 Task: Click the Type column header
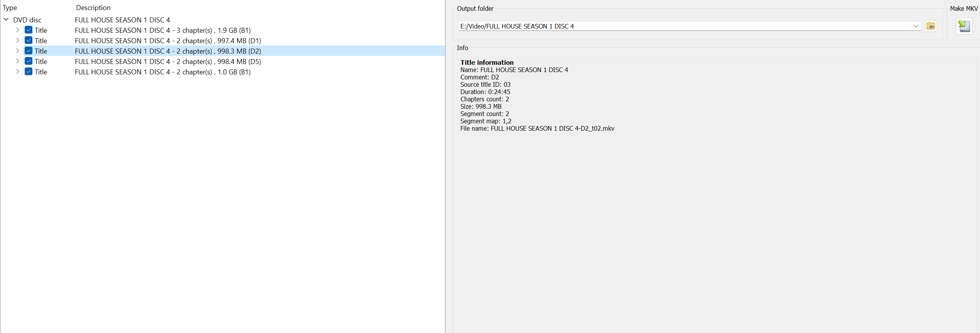[x=37, y=7]
